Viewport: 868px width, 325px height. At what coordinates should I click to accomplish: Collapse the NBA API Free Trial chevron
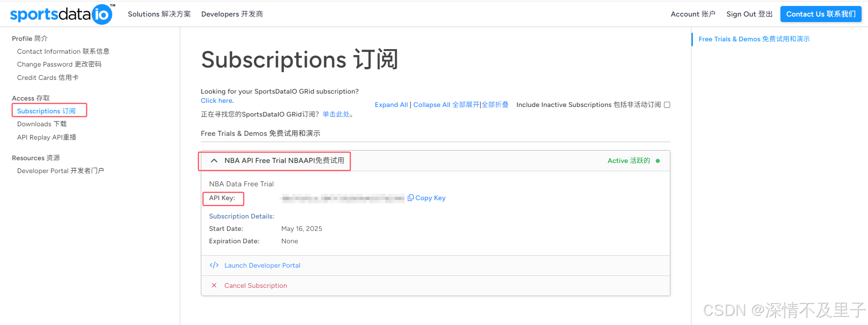pos(214,161)
